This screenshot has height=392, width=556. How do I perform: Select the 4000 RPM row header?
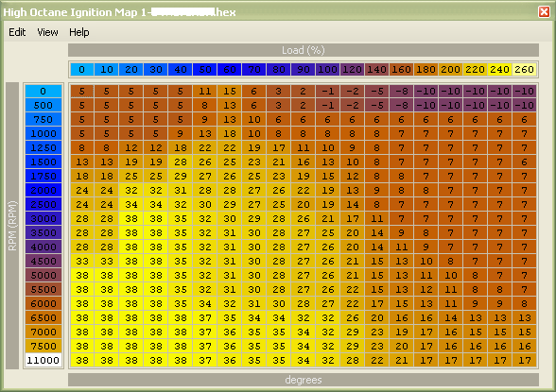tap(43, 247)
